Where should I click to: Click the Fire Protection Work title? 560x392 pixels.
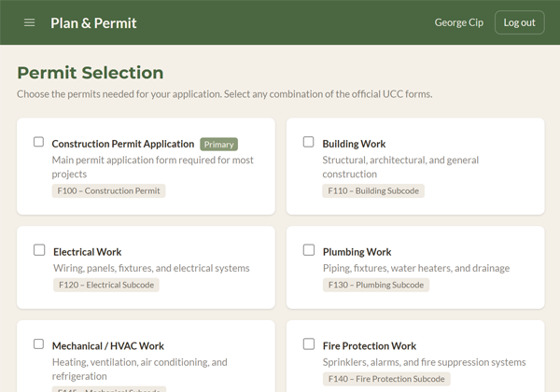coord(370,346)
